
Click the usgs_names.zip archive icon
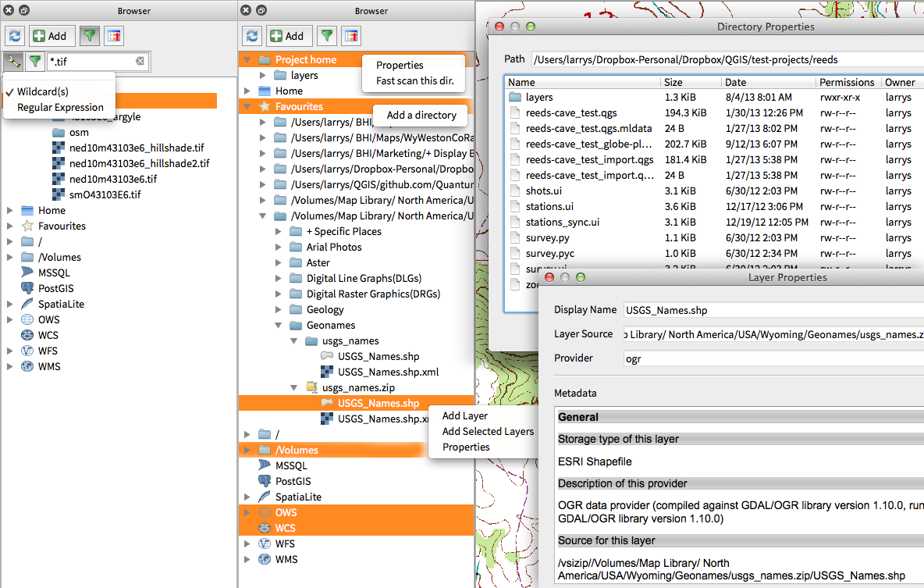tap(311, 387)
